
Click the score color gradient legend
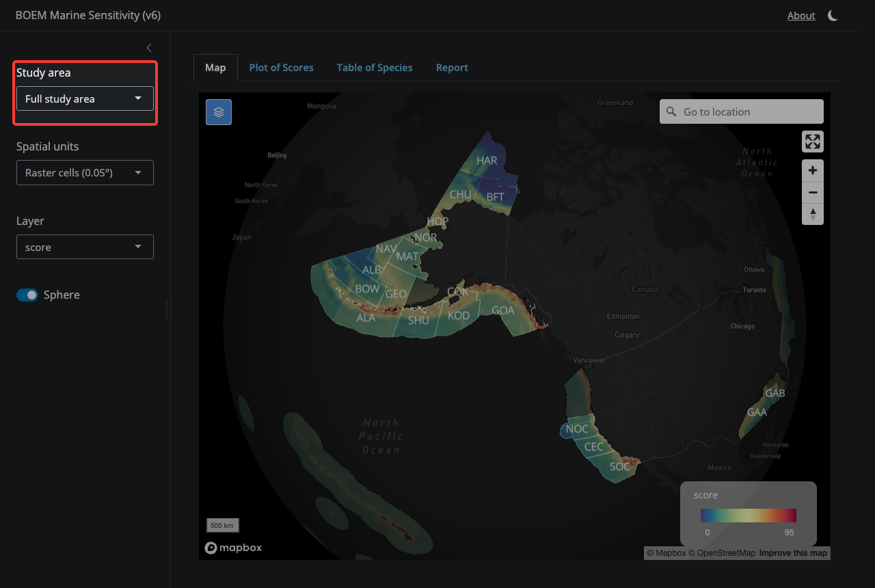click(x=749, y=516)
